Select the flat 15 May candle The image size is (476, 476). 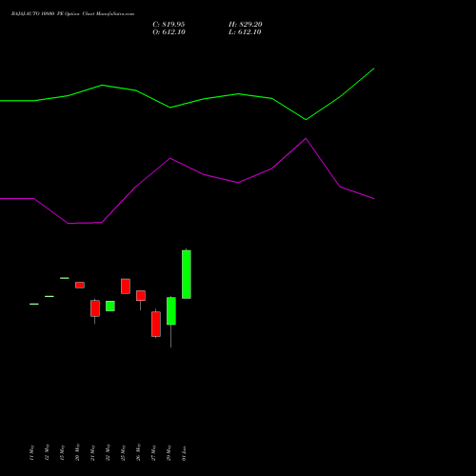(x=65, y=278)
